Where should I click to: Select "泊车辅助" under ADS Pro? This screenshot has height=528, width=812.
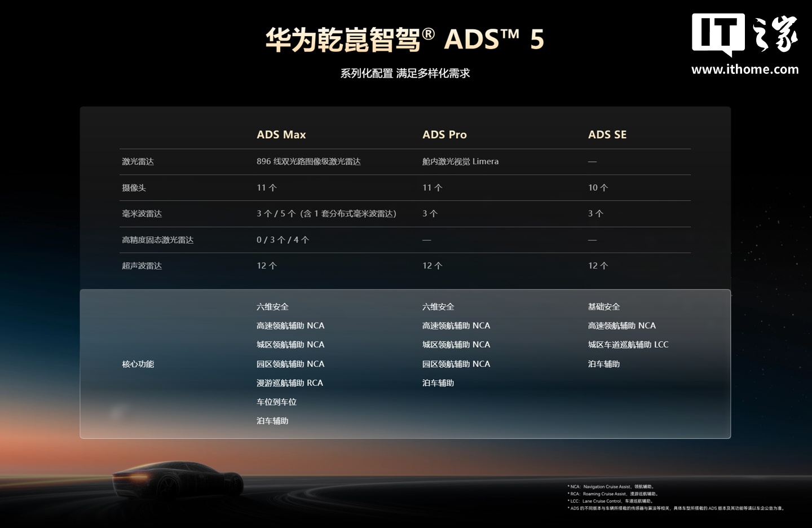[438, 383]
